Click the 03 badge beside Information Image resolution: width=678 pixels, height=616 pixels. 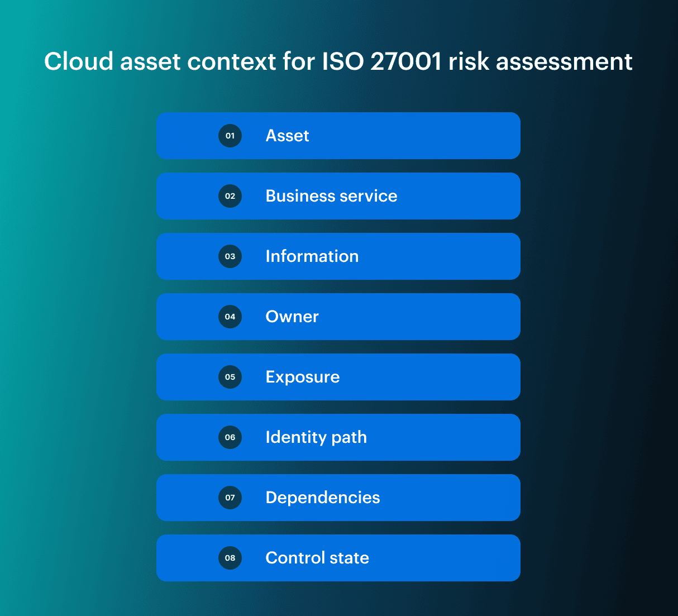pyautogui.click(x=230, y=256)
